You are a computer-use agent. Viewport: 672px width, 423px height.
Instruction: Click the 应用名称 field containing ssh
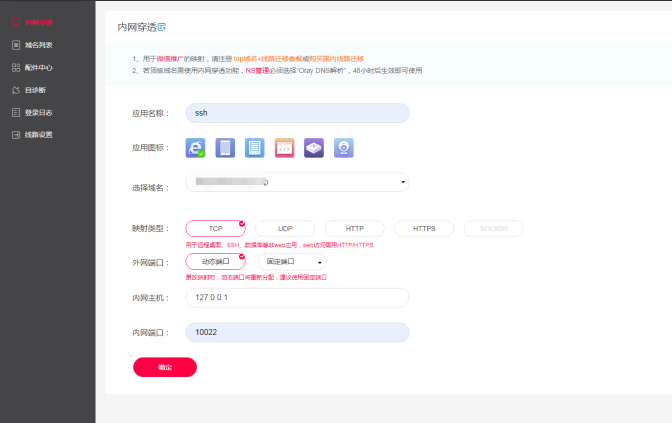(x=297, y=113)
